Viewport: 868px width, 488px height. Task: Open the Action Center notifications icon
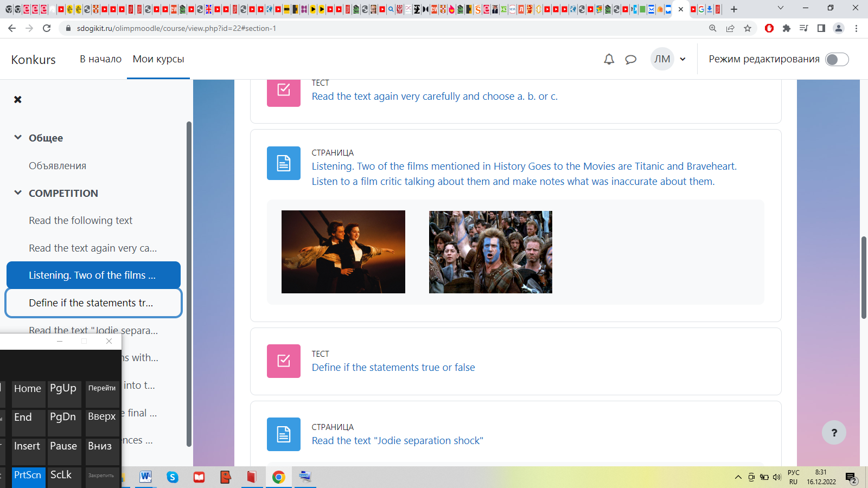(851, 478)
